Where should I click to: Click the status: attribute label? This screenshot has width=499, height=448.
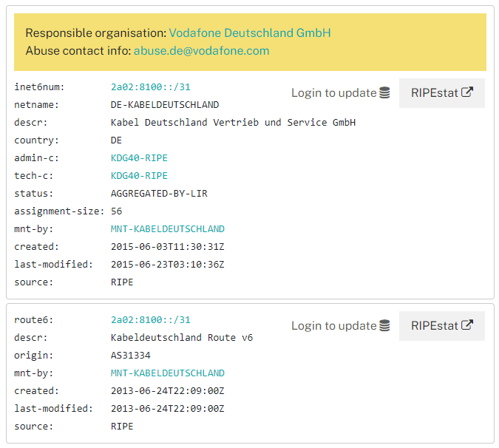[x=33, y=194]
